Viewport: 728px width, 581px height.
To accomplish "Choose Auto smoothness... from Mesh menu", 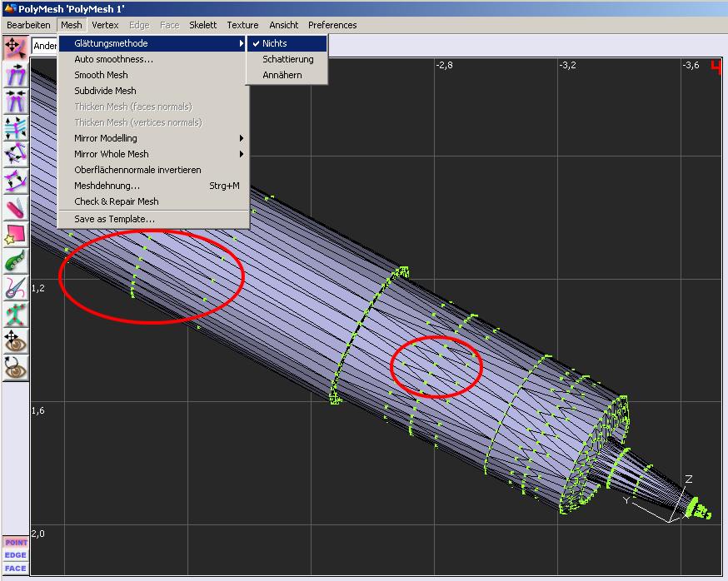I will [x=152, y=59].
